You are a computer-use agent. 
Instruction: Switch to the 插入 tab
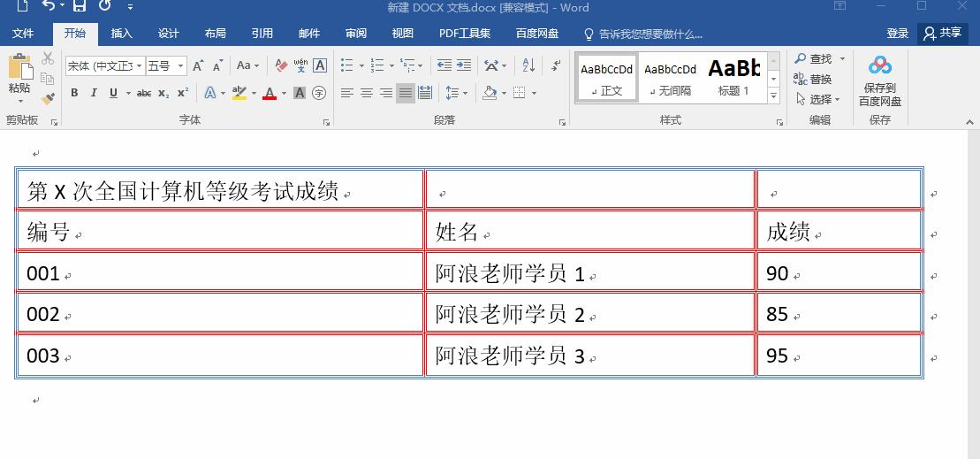pyautogui.click(x=122, y=33)
